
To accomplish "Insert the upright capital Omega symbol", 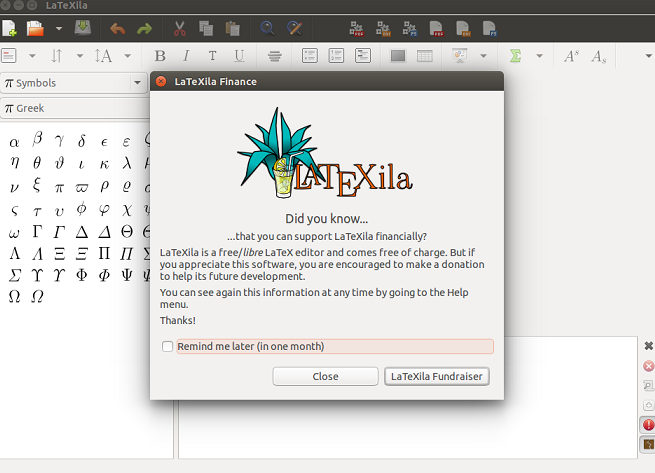I will (14, 296).
